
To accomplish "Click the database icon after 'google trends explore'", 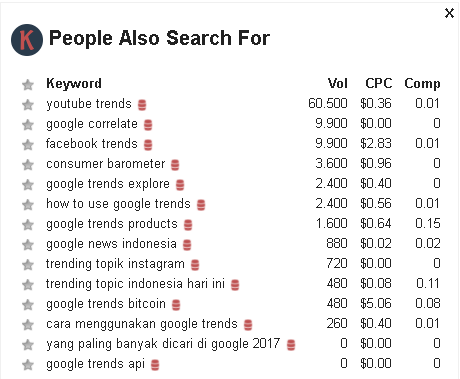I will point(180,185).
